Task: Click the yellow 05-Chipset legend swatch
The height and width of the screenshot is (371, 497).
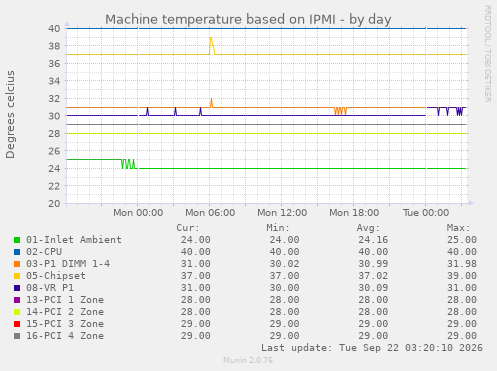Action: pyautogui.click(x=17, y=276)
